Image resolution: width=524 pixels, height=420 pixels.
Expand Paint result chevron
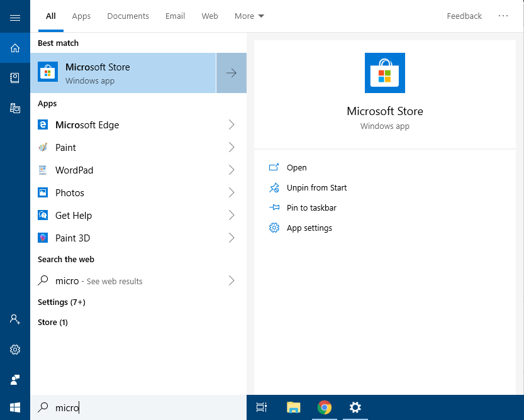point(231,147)
